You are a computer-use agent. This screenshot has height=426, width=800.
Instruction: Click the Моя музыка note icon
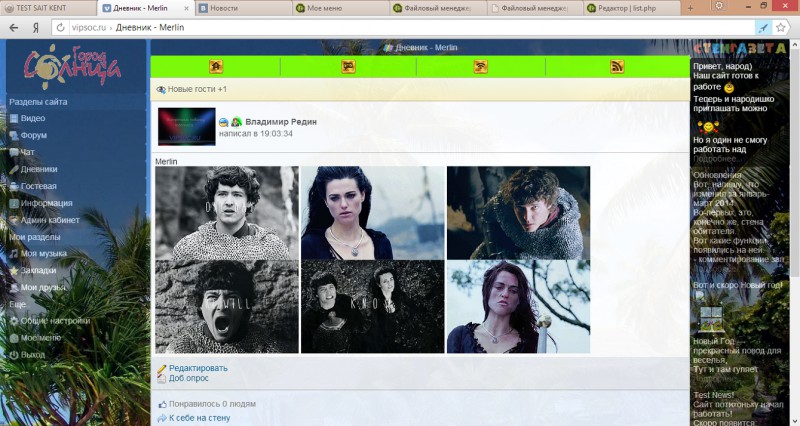pyautogui.click(x=14, y=254)
